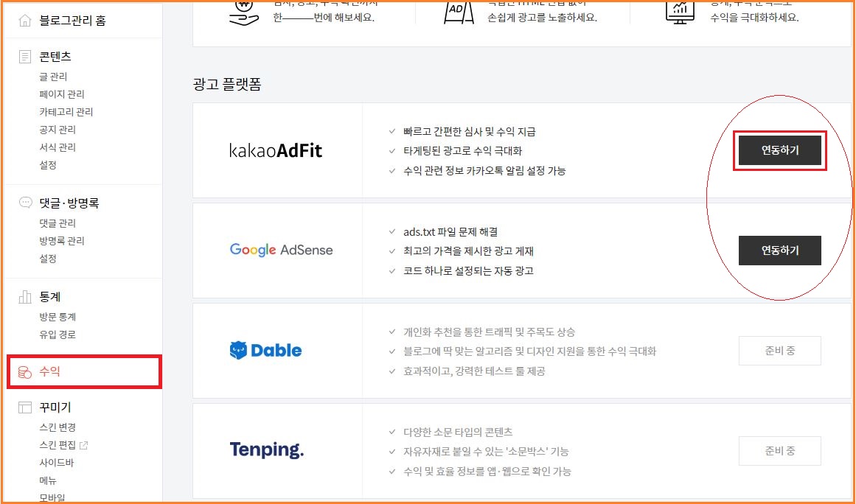Open 모바일 under 꾸미기

(x=52, y=498)
